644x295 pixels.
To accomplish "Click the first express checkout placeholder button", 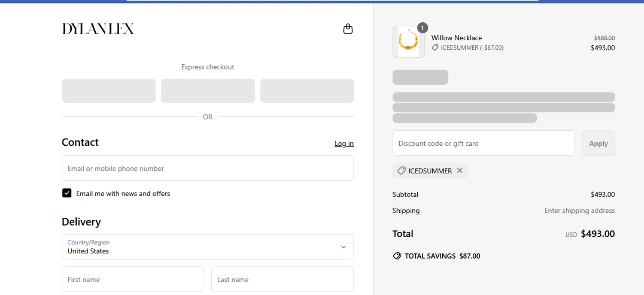I will (109, 90).
